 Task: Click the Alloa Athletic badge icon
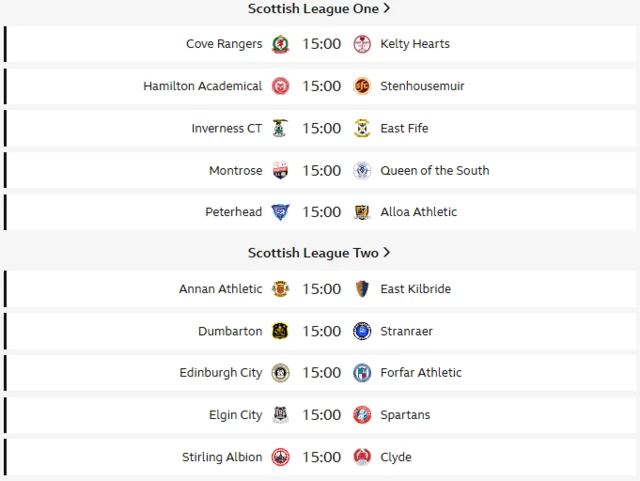tap(362, 212)
